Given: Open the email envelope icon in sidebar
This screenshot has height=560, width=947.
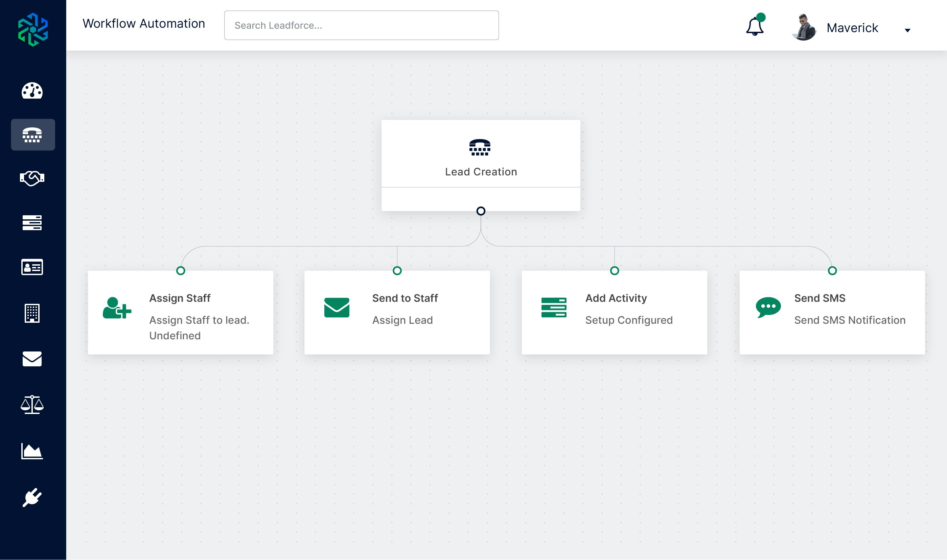Looking at the screenshot, I should click(x=32, y=359).
